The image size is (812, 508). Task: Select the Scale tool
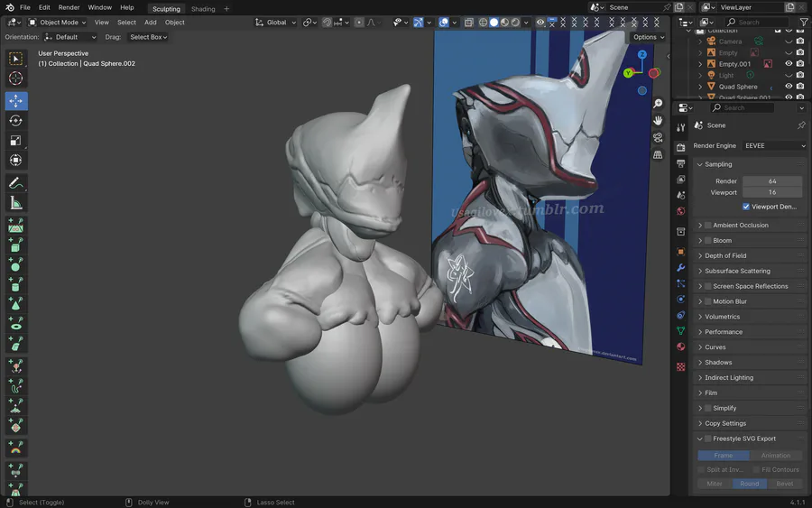(x=16, y=141)
